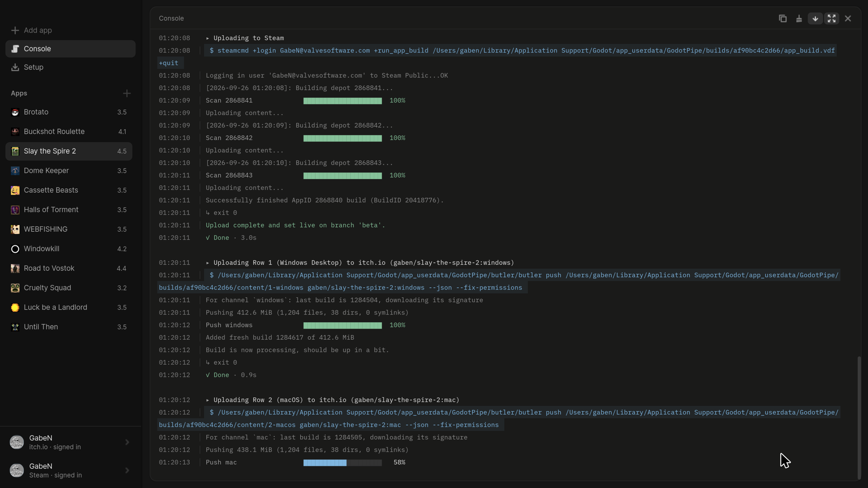
Task: Click the 4.4 version badge for Road to Vostok
Action: click(121, 268)
